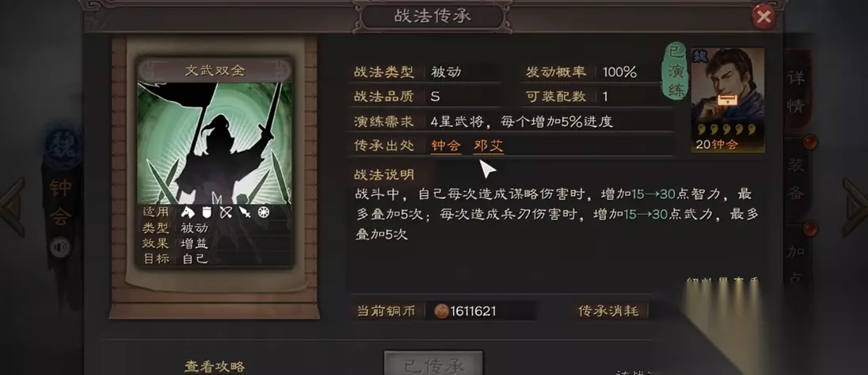Image resolution: width=868 pixels, height=375 pixels.
Task: Click the spear troop-type icon
Action: tap(245, 212)
